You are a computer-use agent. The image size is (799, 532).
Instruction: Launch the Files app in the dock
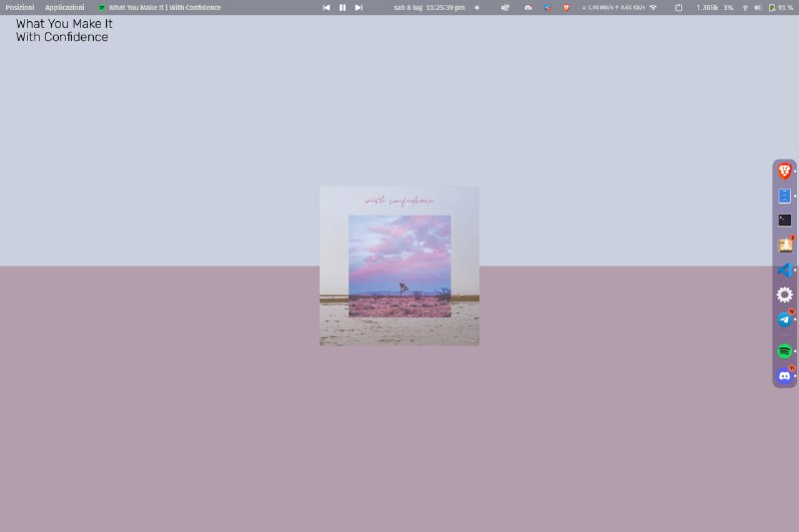pos(785,197)
